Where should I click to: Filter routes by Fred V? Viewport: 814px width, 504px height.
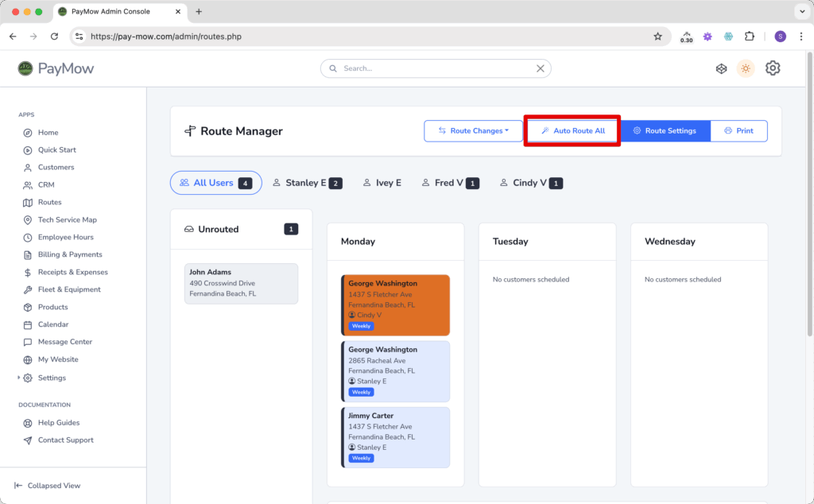(450, 183)
